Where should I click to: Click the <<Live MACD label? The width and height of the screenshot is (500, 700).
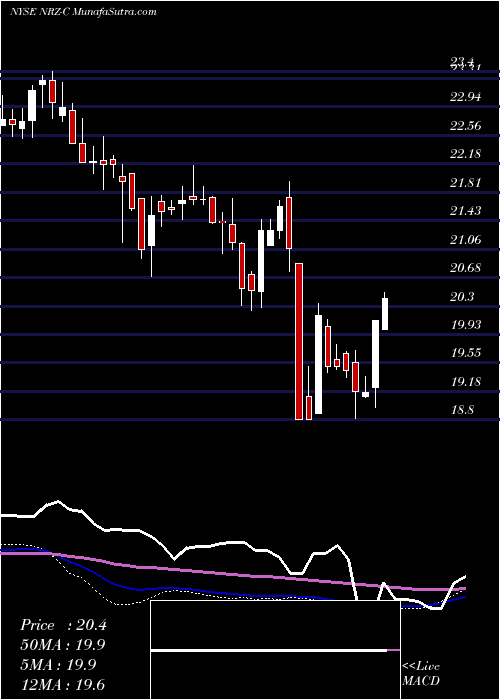coord(421,674)
